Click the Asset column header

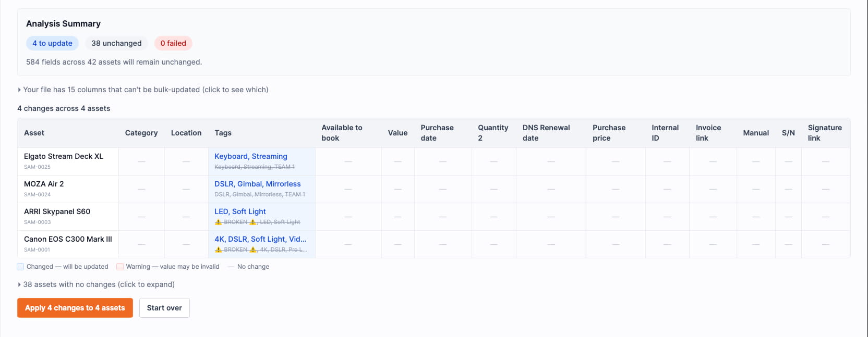pos(34,133)
